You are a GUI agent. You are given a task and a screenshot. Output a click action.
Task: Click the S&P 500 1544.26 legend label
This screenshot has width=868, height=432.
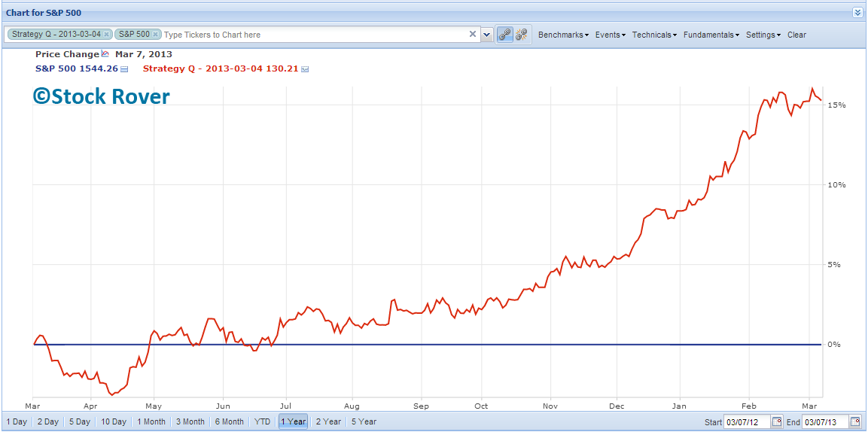(77, 69)
